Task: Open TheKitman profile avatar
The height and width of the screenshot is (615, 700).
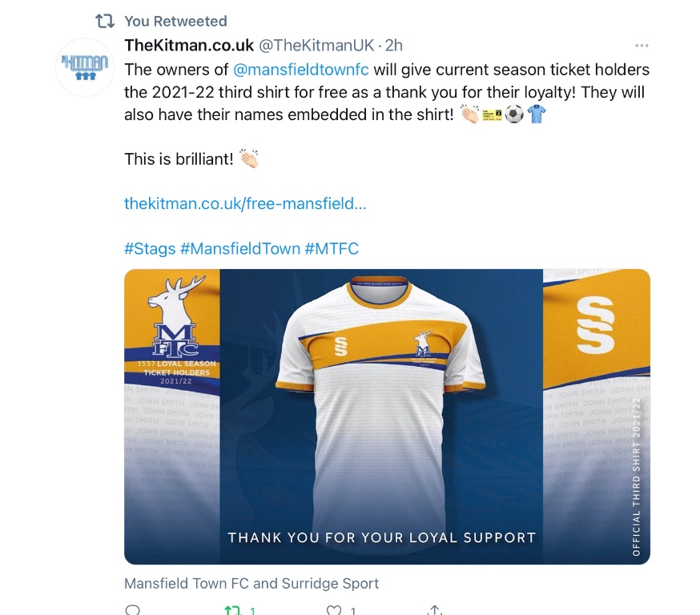Action: click(85, 67)
